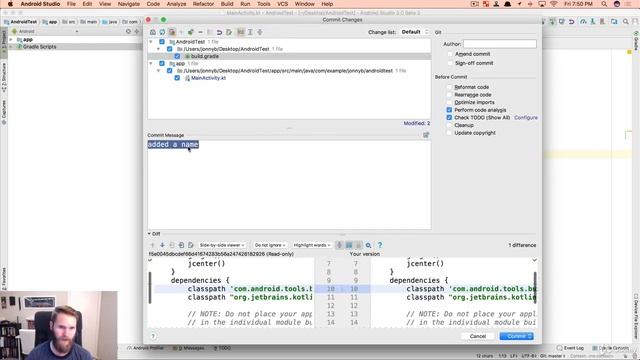The width and height of the screenshot is (640, 360).
Task: Enable Amend commit checkbox
Action: pos(450,54)
